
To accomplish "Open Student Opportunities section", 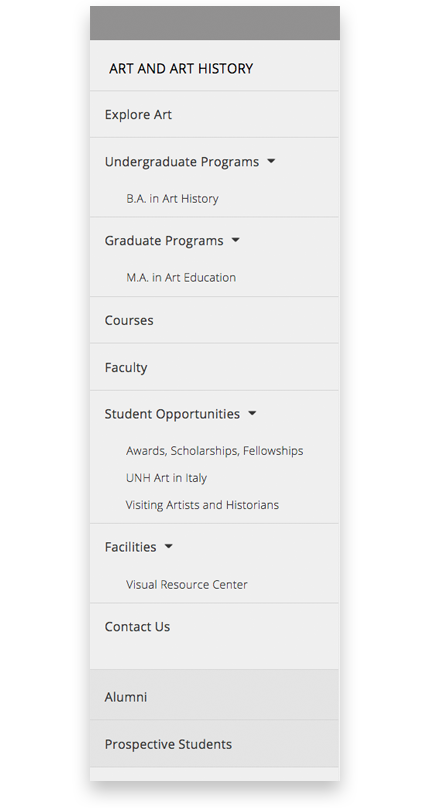I will pyautogui.click(x=172, y=414).
